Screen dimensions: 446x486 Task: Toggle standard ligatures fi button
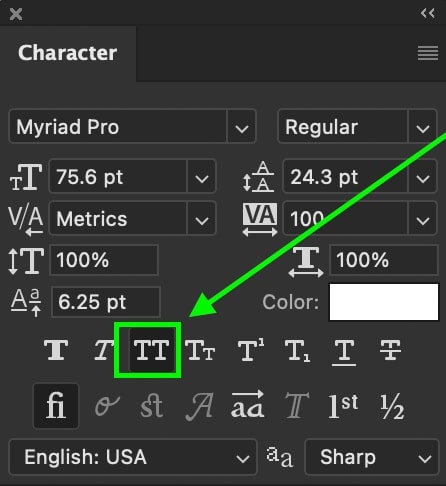coord(56,406)
